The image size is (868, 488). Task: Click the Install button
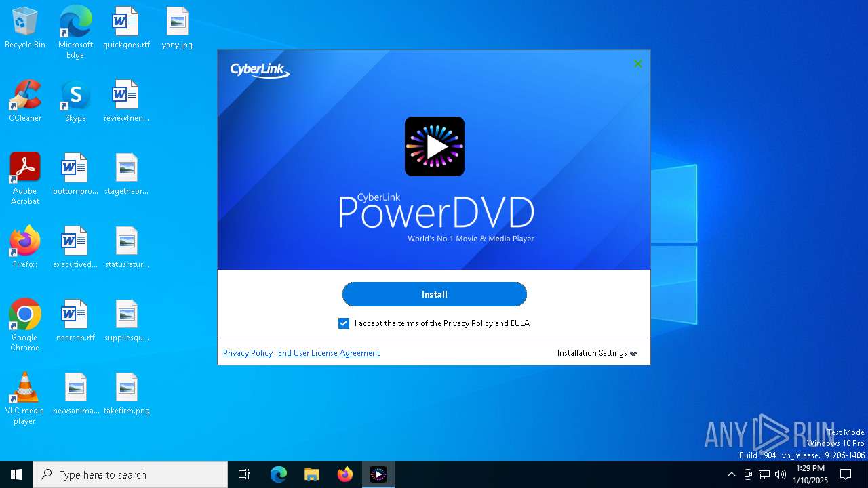tap(435, 294)
